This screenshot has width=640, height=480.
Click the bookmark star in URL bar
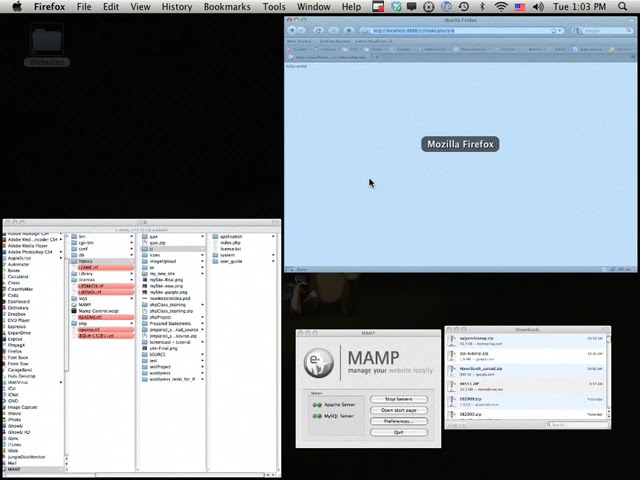[x=553, y=31]
